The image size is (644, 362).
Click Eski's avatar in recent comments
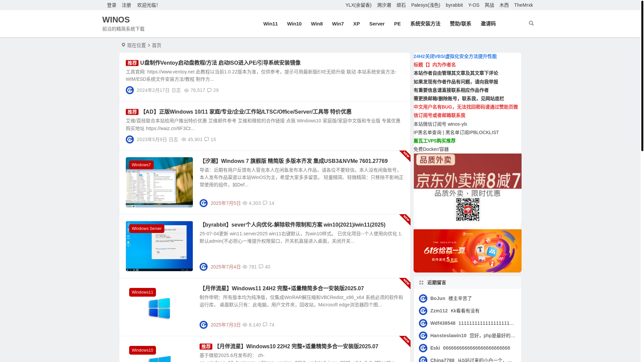point(423,348)
